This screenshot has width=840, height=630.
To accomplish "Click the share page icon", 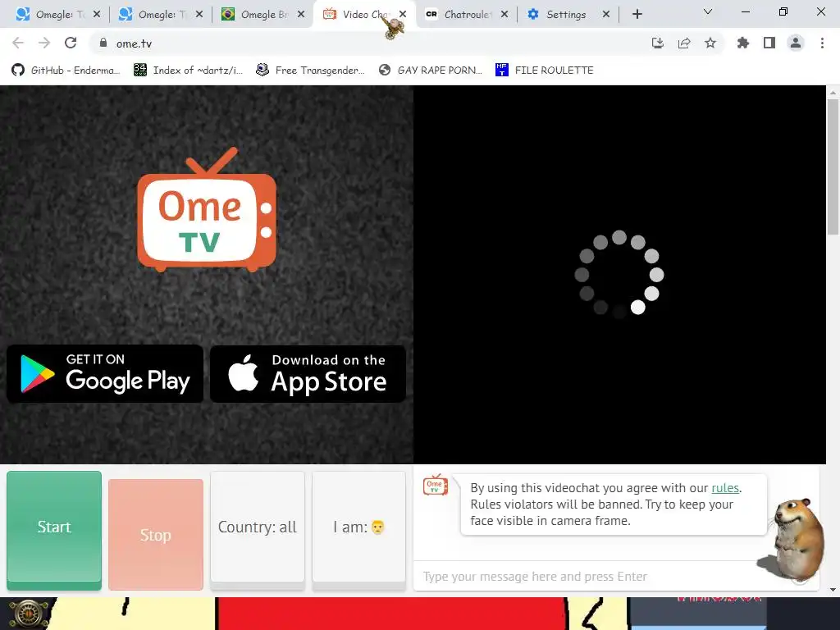I will click(x=684, y=43).
